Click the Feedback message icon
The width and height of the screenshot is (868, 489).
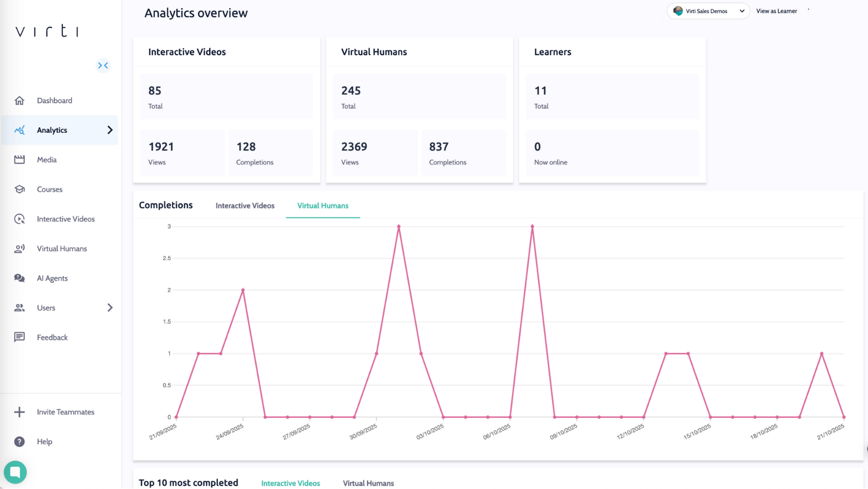pos(20,337)
